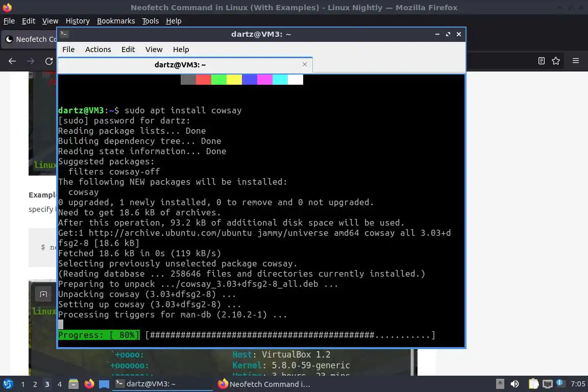Image resolution: width=588 pixels, height=392 pixels.
Task: Switch to workspace 1 in the taskbar
Action: (23, 384)
